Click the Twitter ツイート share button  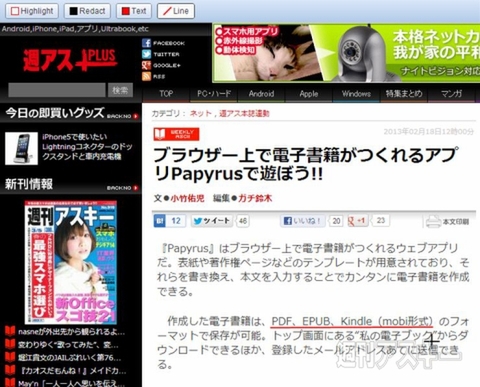(x=212, y=221)
